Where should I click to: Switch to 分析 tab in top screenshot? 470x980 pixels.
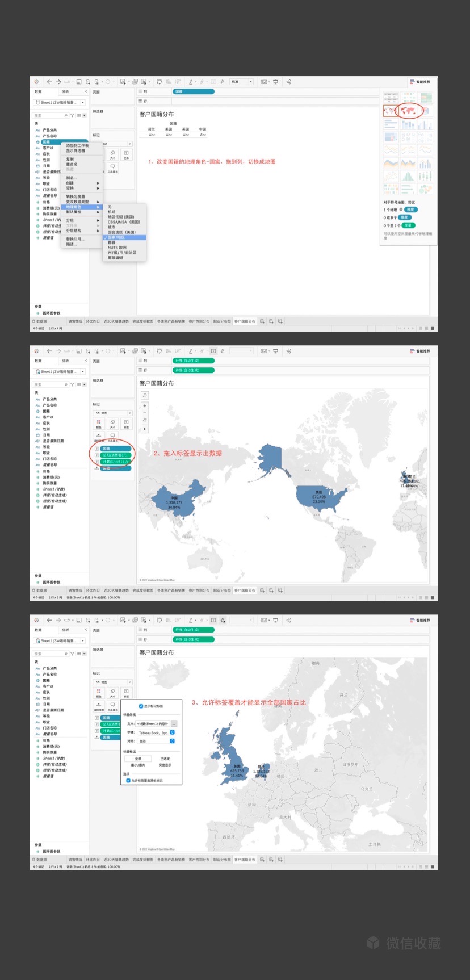pos(65,91)
